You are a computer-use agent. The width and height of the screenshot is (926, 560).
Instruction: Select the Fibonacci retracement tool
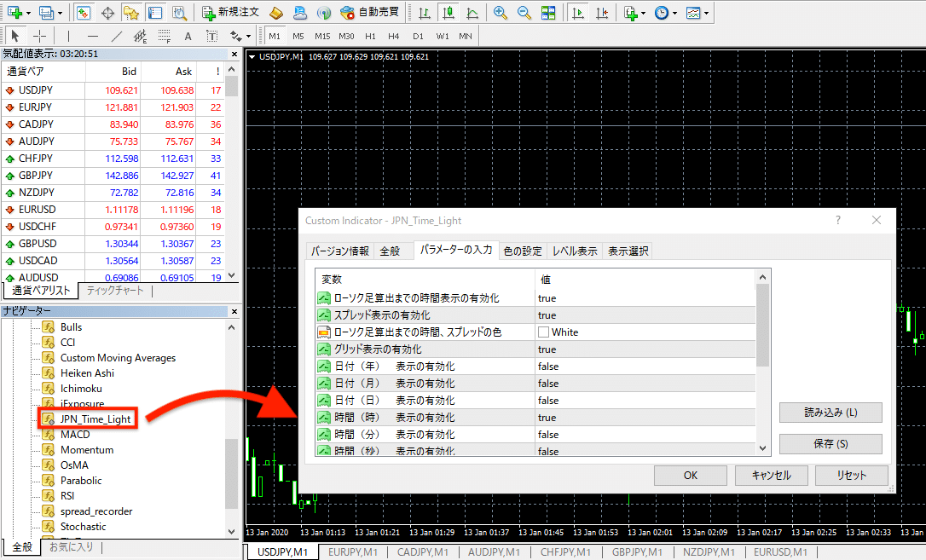pyautogui.click(x=165, y=36)
